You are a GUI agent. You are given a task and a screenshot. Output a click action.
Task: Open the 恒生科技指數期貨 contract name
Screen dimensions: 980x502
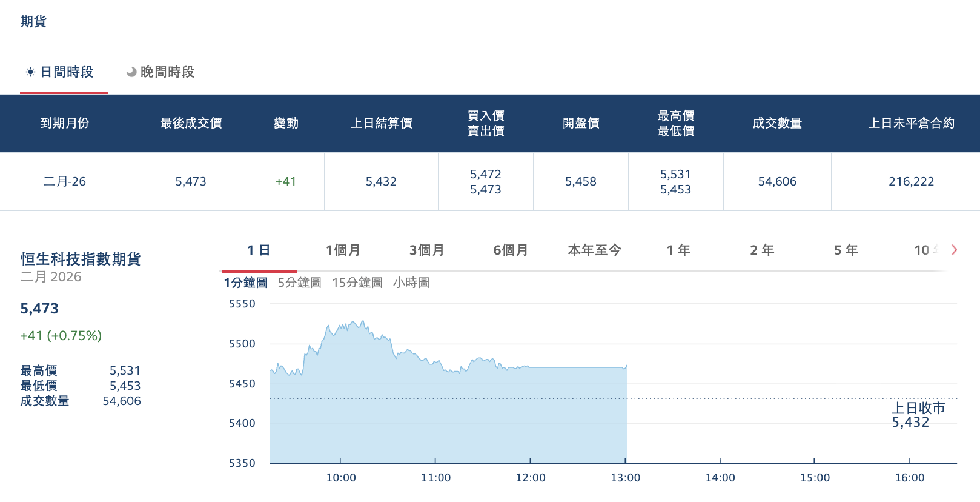[x=79, y=259]
